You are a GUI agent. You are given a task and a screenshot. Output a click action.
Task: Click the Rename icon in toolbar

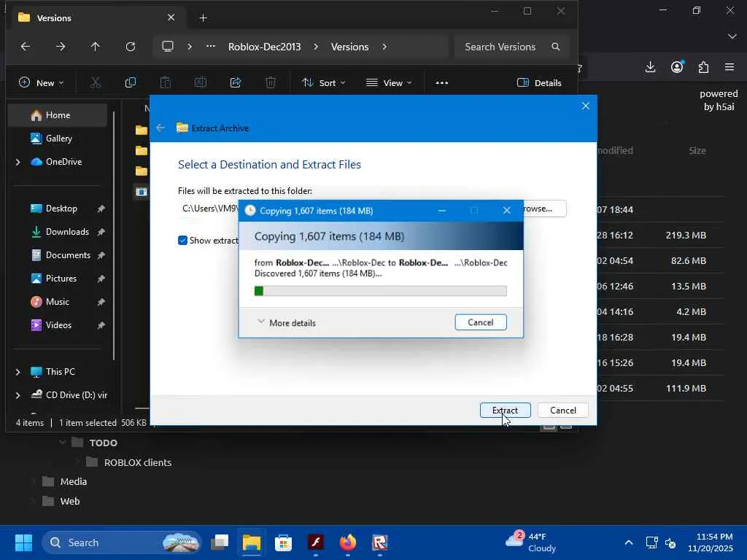tap(201, 83)
